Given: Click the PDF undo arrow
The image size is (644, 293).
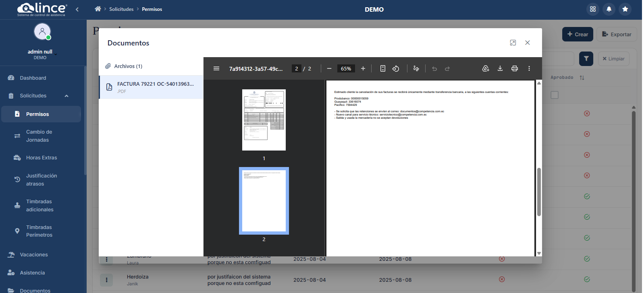Looking at the screenshot, I should click(434, 68).
